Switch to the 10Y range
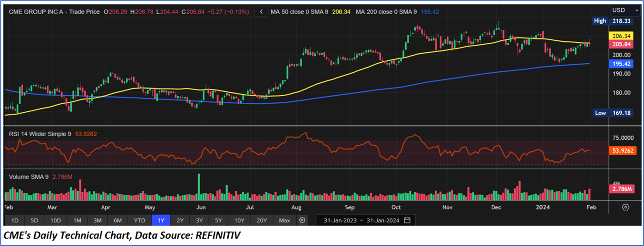The image size is (644, 246). click(x=239, y=220)
